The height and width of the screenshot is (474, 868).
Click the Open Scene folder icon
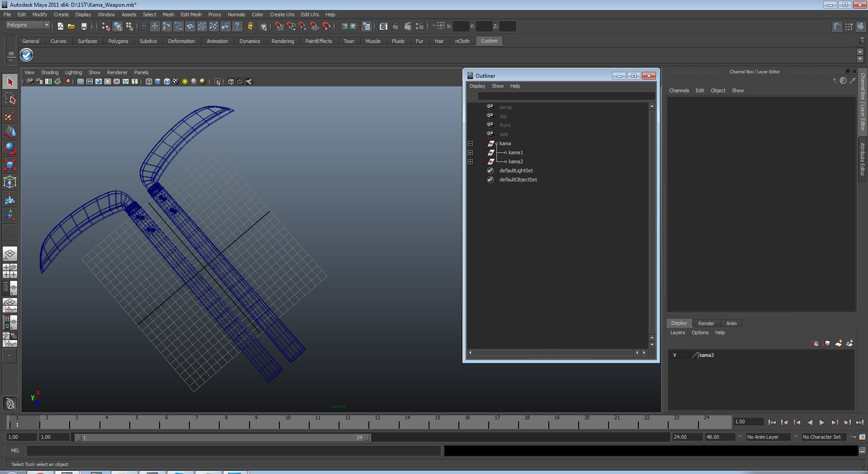point(71,26)
